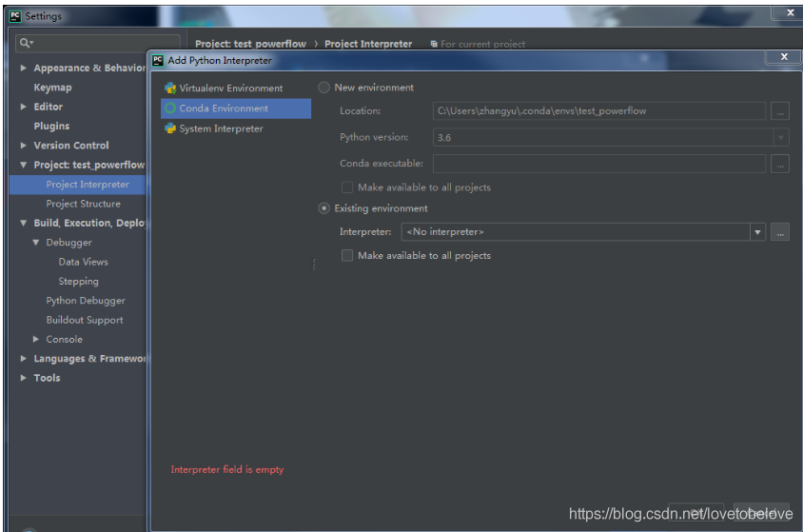Browse for Location folder using ellipsis button
803x532 pixels.
pyautogui.click(x=780, y=111)
